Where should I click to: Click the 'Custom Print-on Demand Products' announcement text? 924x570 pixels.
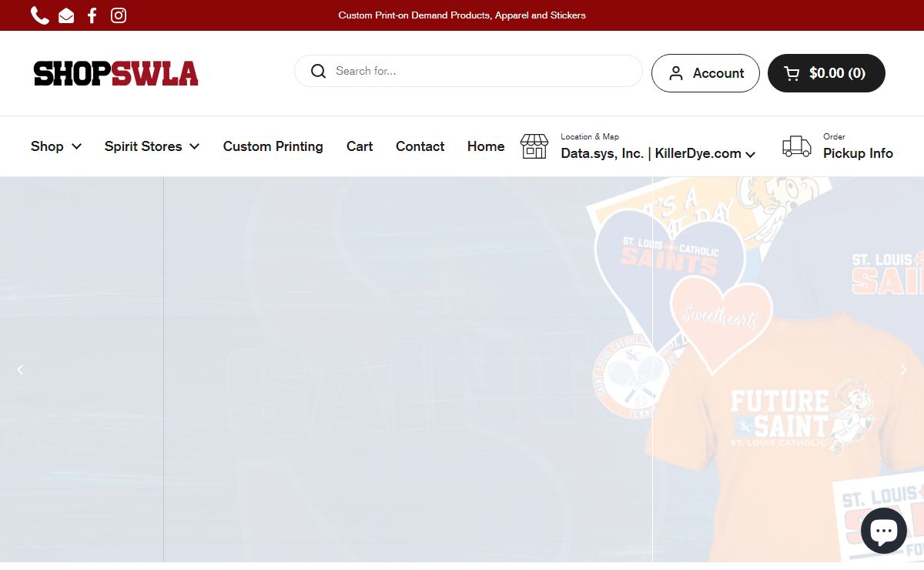(462, 15)
